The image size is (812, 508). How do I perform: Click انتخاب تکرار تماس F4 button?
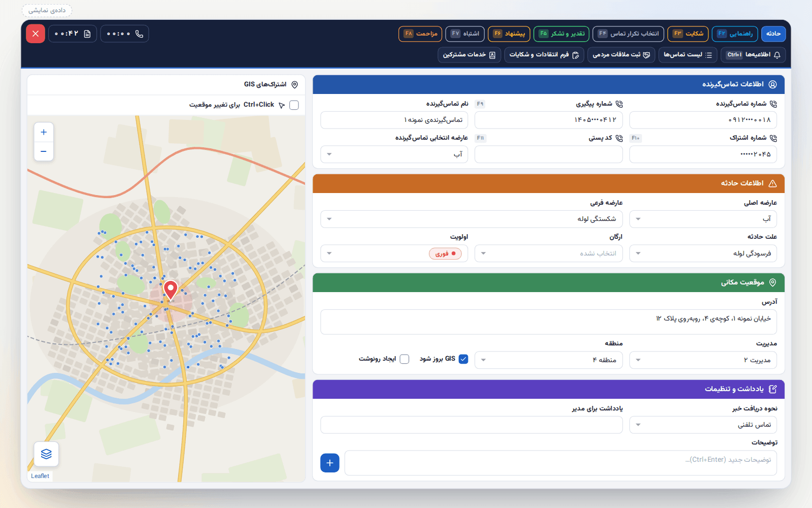(x=628, y=34)
